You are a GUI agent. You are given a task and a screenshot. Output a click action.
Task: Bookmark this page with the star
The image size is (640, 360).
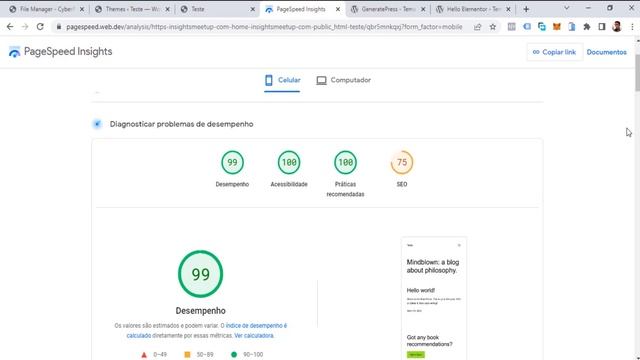pyautogui.click(x=493, y=27)
